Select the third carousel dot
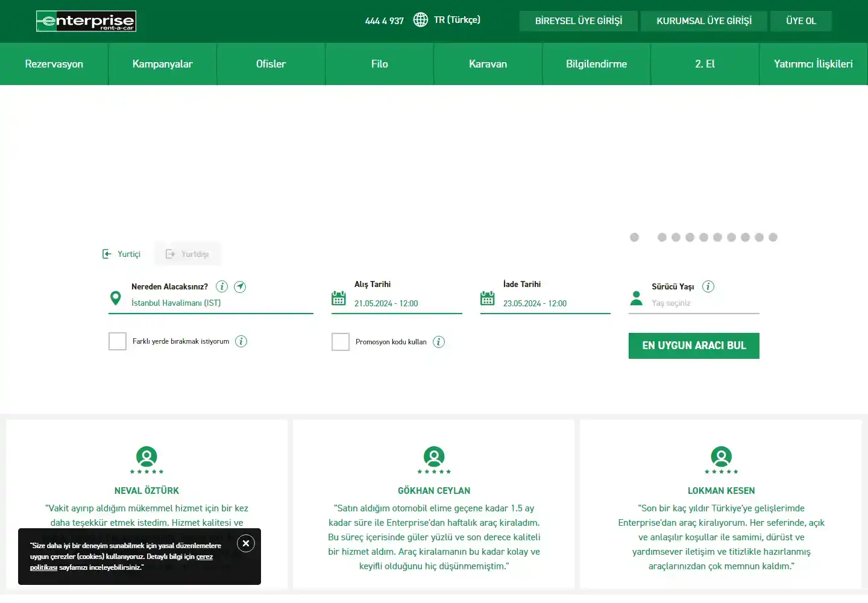 (x=676, y=237)
